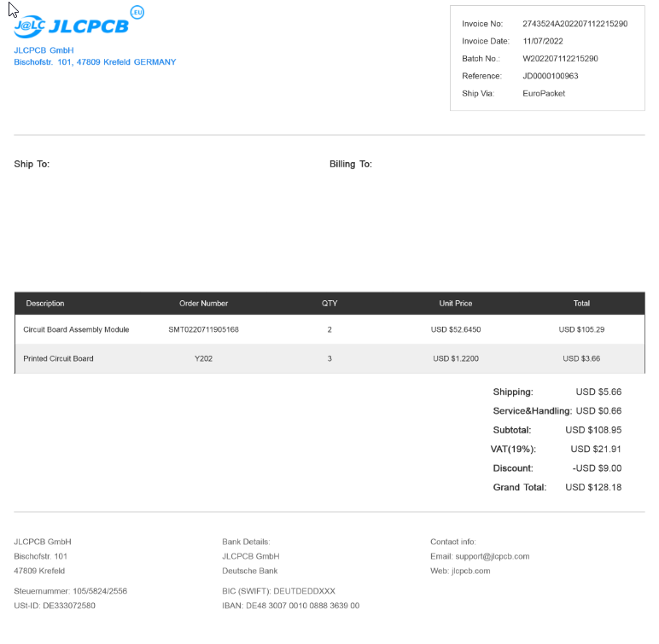Select unit price USD $52.6450
This screenshot has width=659, height=644.
point(456,330)
